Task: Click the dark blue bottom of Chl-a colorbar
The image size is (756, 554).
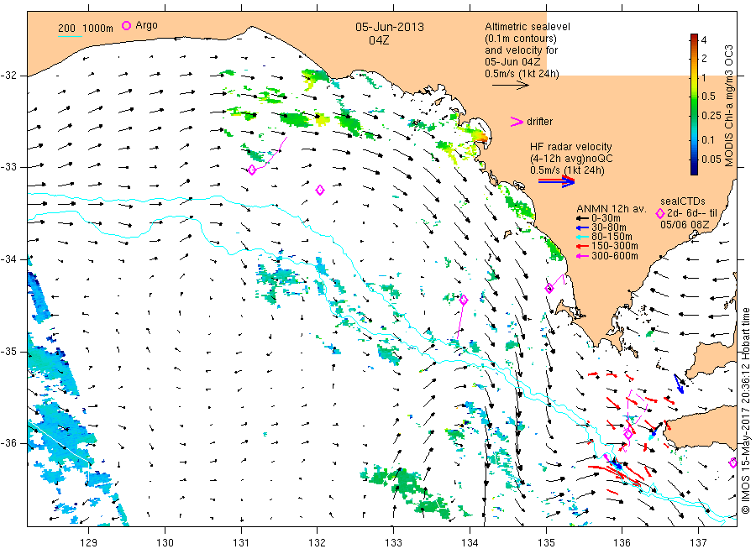Action: coord(694,170)
